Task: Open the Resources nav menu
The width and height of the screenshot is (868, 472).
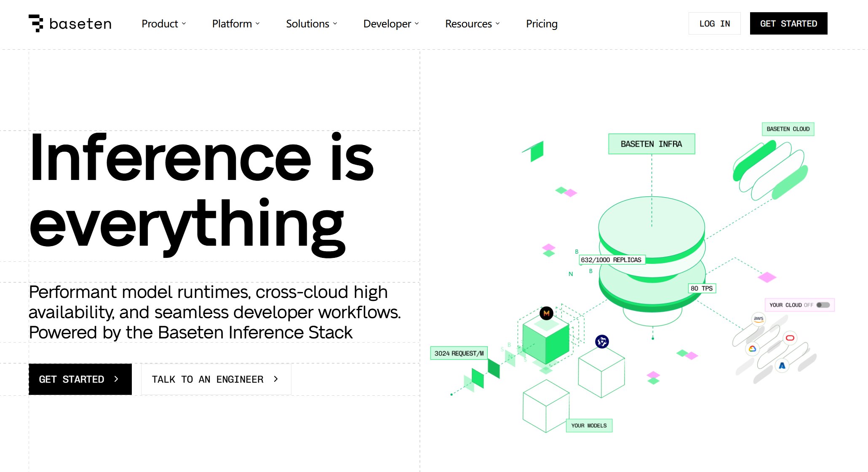Action: [472, 24]
